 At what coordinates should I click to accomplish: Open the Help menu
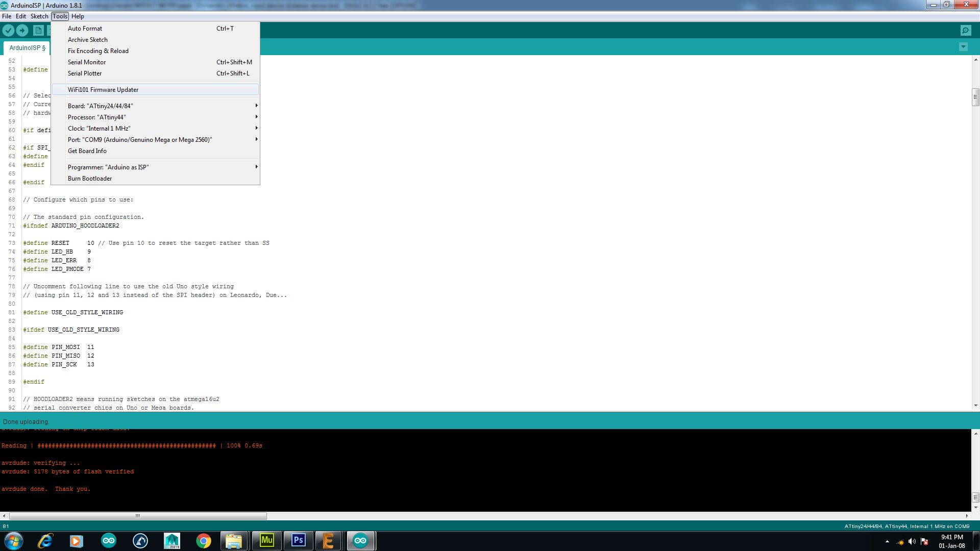click(78, 16)
